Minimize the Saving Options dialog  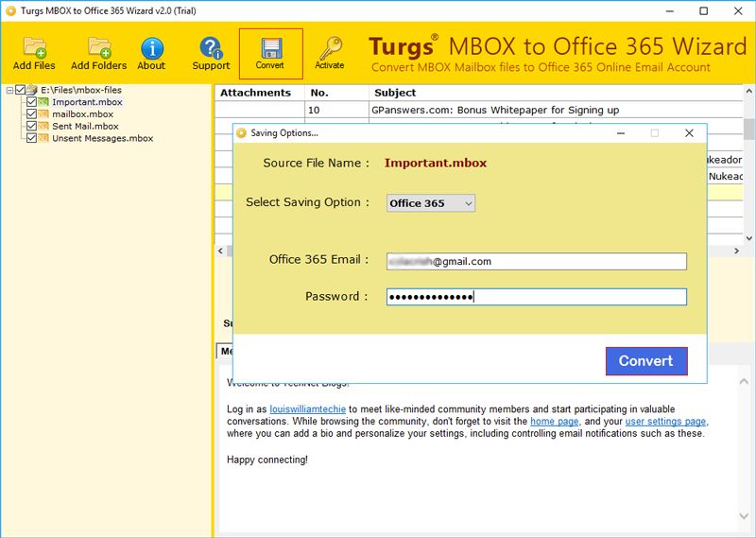(621, 133)
